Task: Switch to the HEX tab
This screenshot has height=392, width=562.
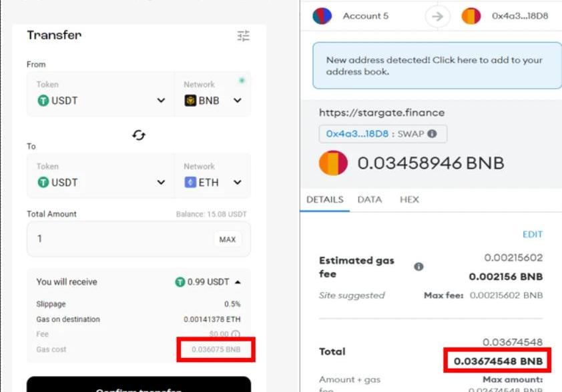Action: (x=409, y=199)
